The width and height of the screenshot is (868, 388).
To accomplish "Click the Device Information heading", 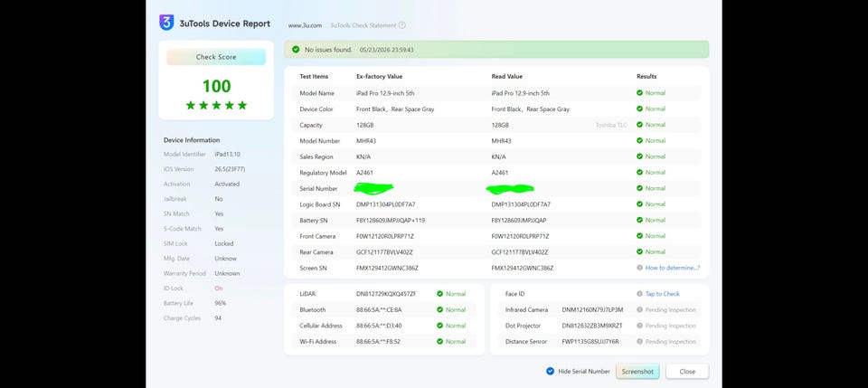I will click(192, 140).
